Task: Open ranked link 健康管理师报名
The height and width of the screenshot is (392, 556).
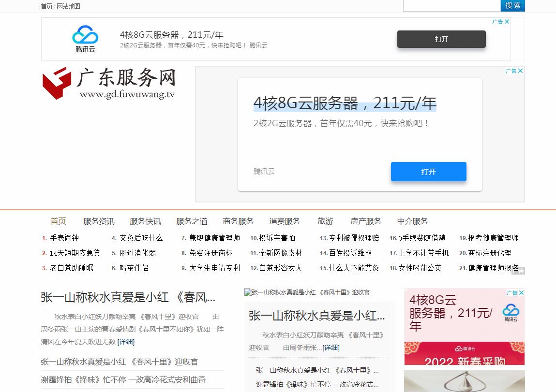Action: click(x=494, y=268)
